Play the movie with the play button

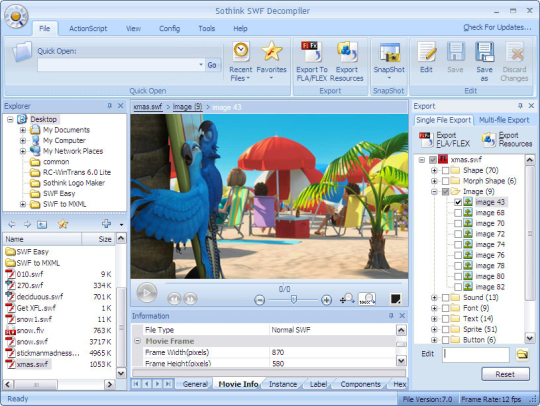click(x=147, y=293)
